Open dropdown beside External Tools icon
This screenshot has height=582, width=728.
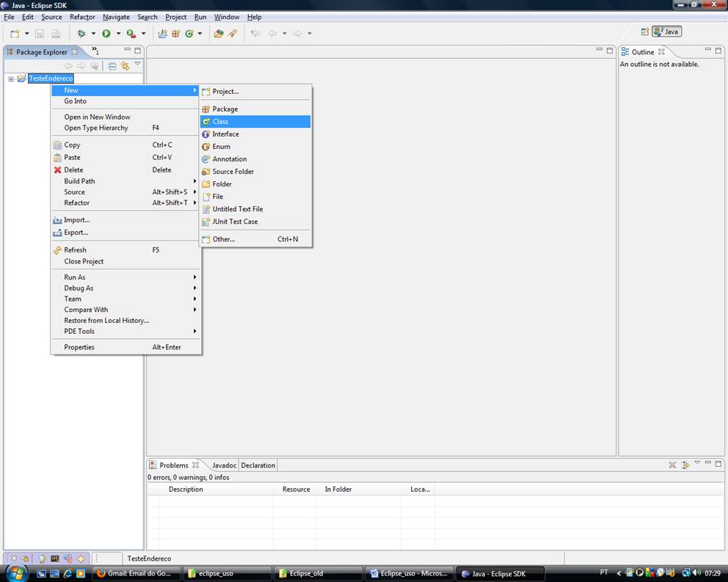click(143, 34)
